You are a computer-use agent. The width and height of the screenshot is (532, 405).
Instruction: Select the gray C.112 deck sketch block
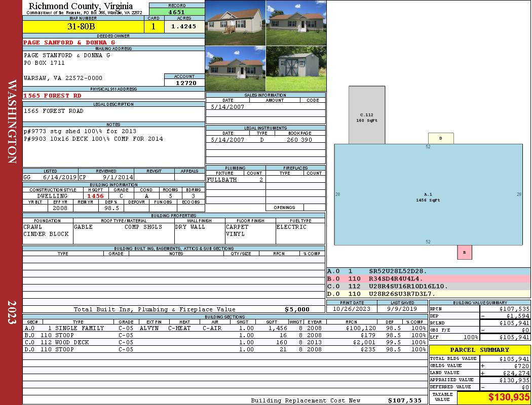(x=367, y=115)
